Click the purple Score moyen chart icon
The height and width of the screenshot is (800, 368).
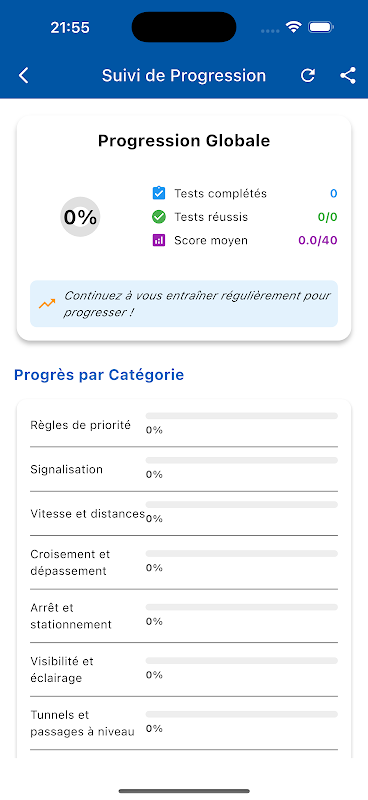pos(159,240)
